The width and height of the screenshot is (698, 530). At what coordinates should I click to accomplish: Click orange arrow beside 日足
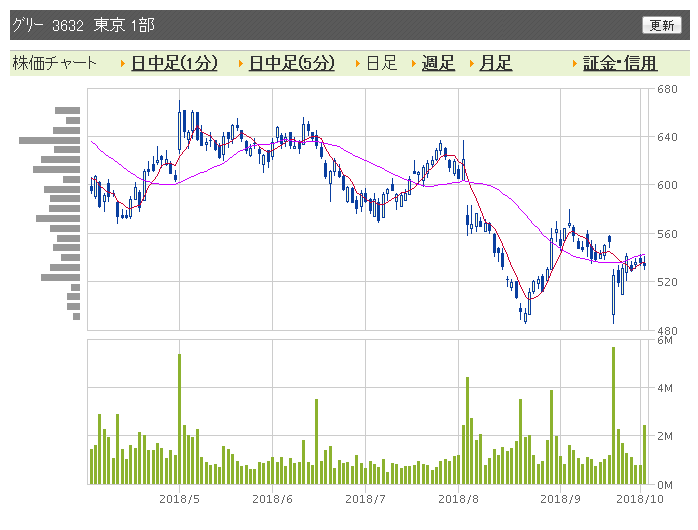pos(358,64)
